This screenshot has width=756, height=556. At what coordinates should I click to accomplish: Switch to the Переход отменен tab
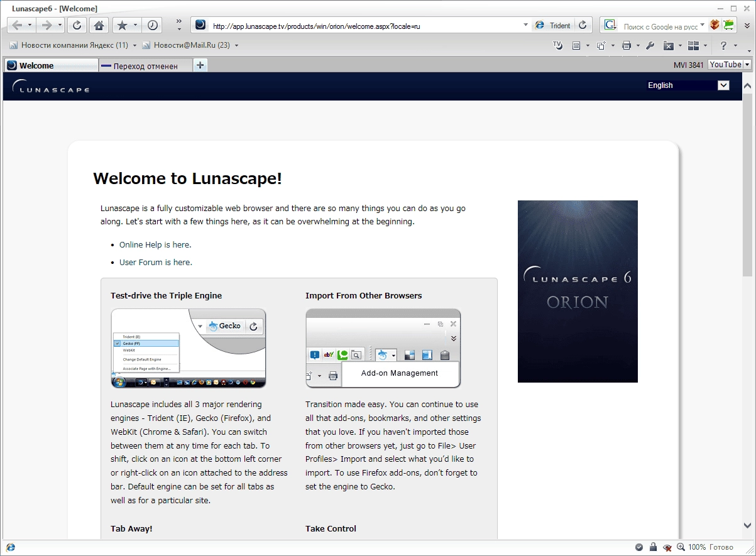145,65
